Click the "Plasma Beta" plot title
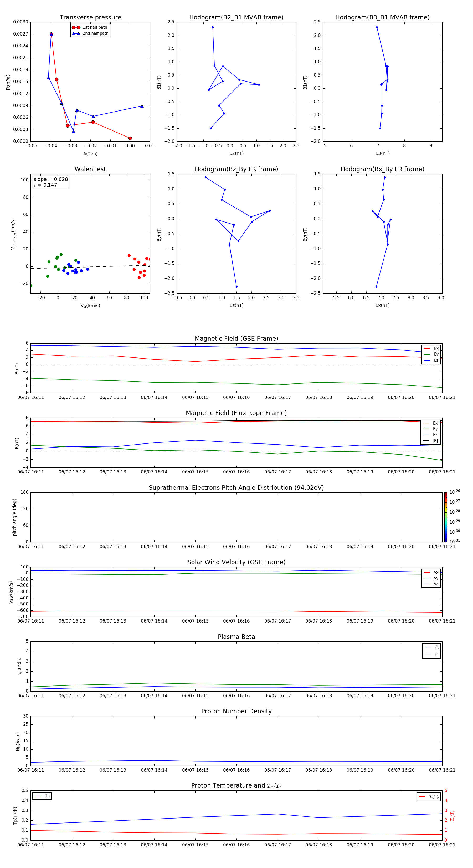Image resolution: width=473 pixels, height=868 pixels. (236, 637)
